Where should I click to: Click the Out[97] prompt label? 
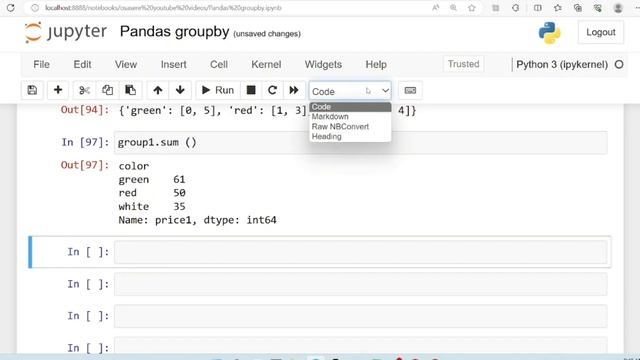(85, 165)
